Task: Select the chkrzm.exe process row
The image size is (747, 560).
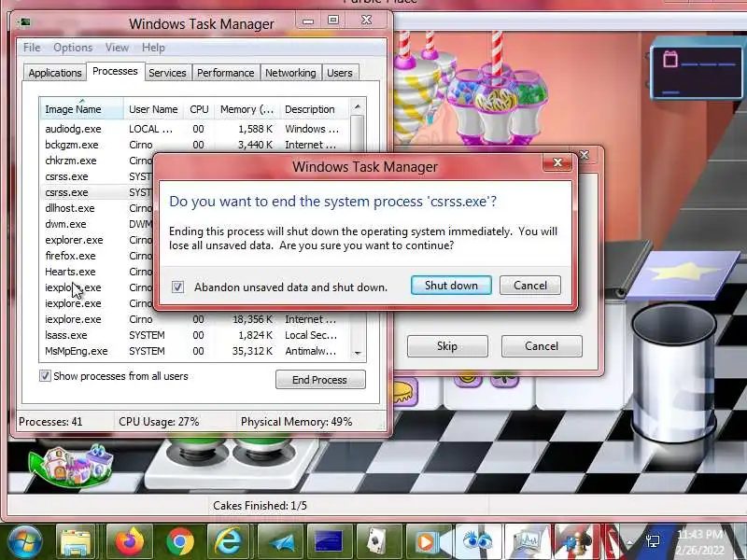Action: coord(97,161)
